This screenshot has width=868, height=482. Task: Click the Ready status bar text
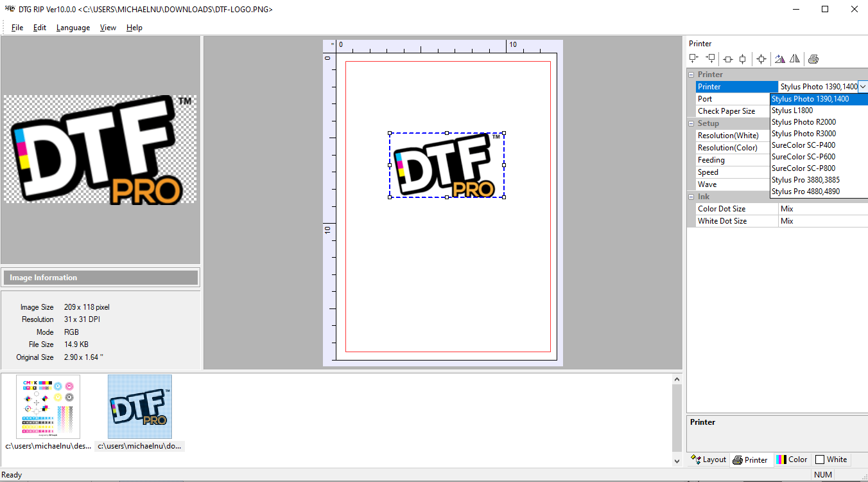click(x=12, y=475)
